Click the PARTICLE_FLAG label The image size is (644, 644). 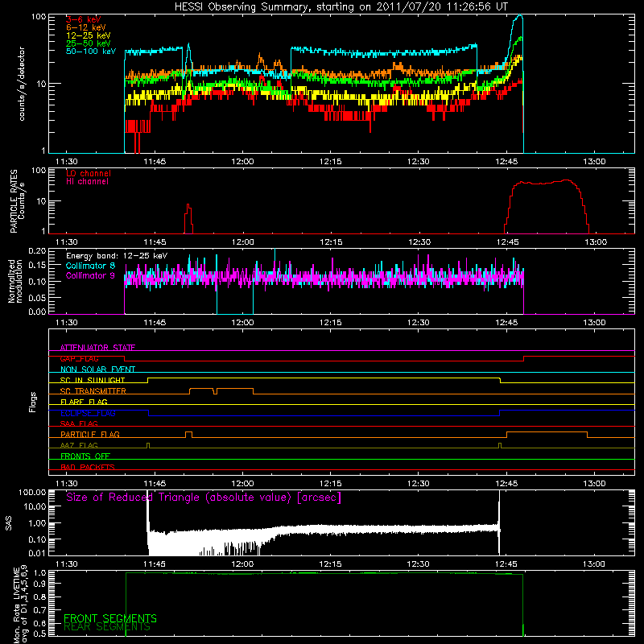tap(90, 434)
